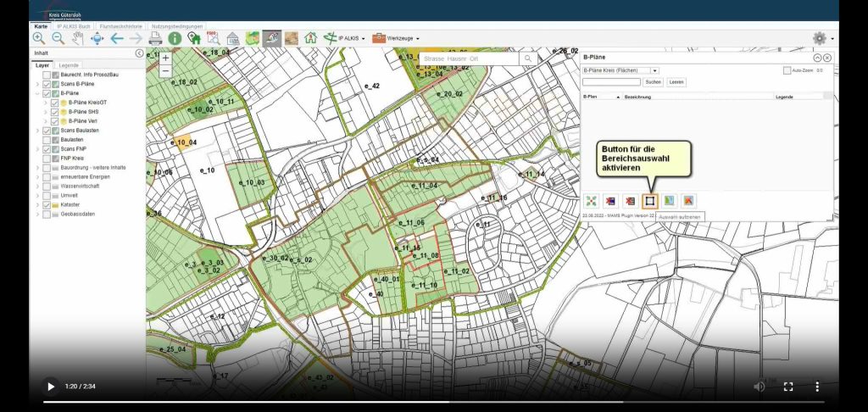
Task: Open the IP ALKIS dropdown menu
Action: (x=345, y=38)
